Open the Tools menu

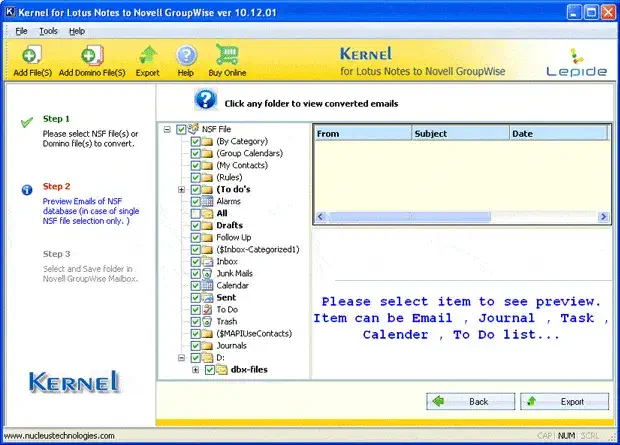tap(48, 31)
